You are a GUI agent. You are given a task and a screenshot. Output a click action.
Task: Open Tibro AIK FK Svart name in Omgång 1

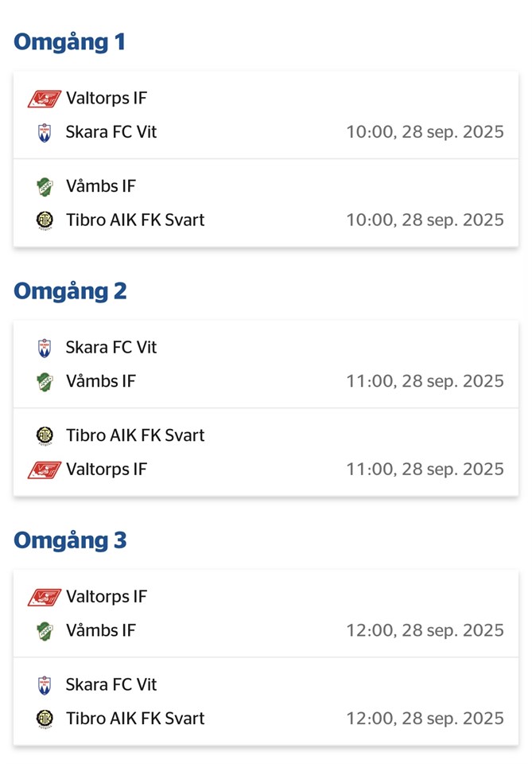[x=135, y=220]
